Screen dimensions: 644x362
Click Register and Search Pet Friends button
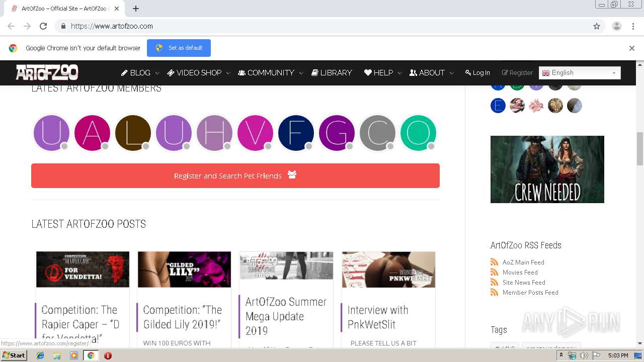[x=235, y=175]
